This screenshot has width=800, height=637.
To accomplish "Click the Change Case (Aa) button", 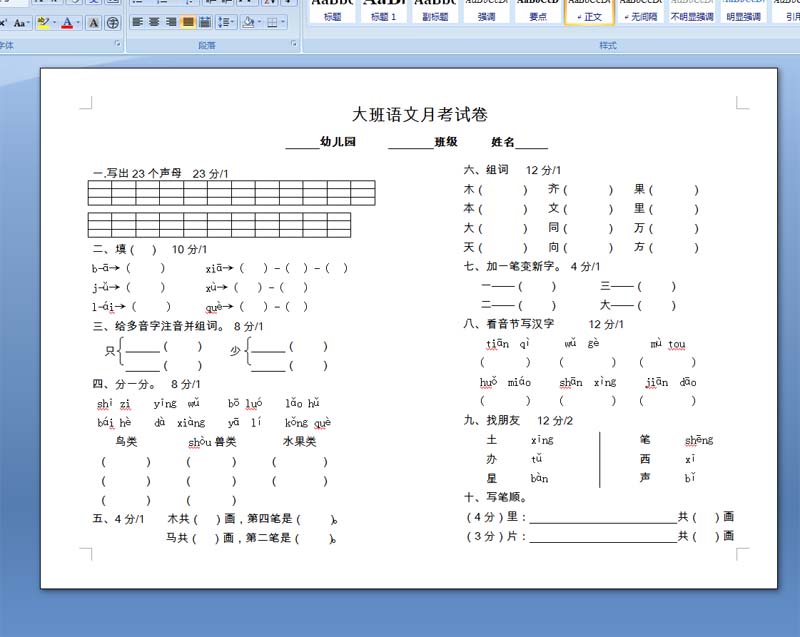I will coord(21,23).
